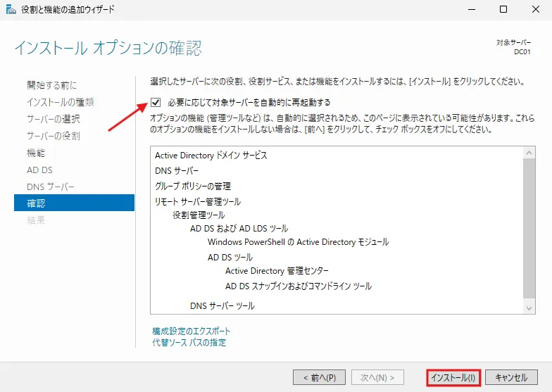Select DNS サーバー ツール row
The height and width of the screenshot is (392, 552).
coord(222,305)
